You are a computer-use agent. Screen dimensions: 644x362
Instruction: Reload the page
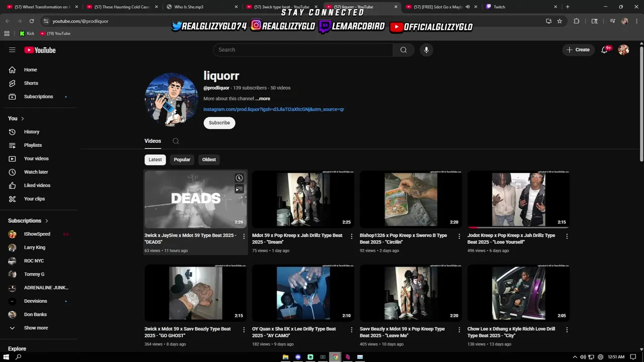click(31, 21)
